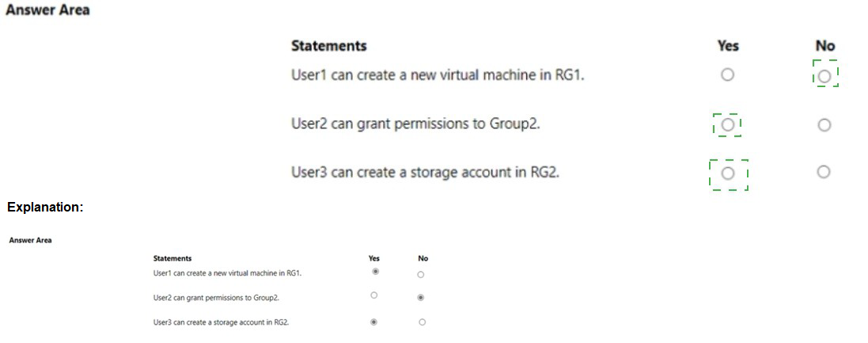Image resolution: width=868 pixels, height=343 pixels.
Task: Click the large 'User3 can create a storage account' text
Action: point(425,171)
